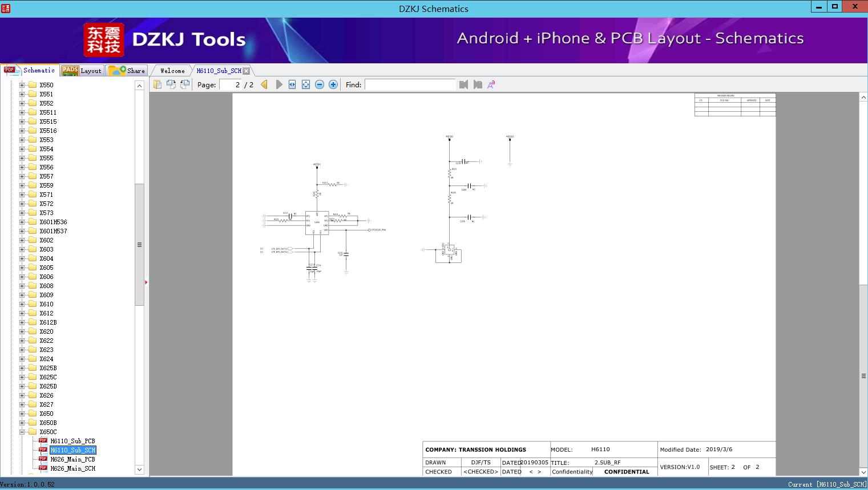Viewport: 868px width, 490px height.
Task: Open the Welcome tab
Action: (x=172, y=71)
